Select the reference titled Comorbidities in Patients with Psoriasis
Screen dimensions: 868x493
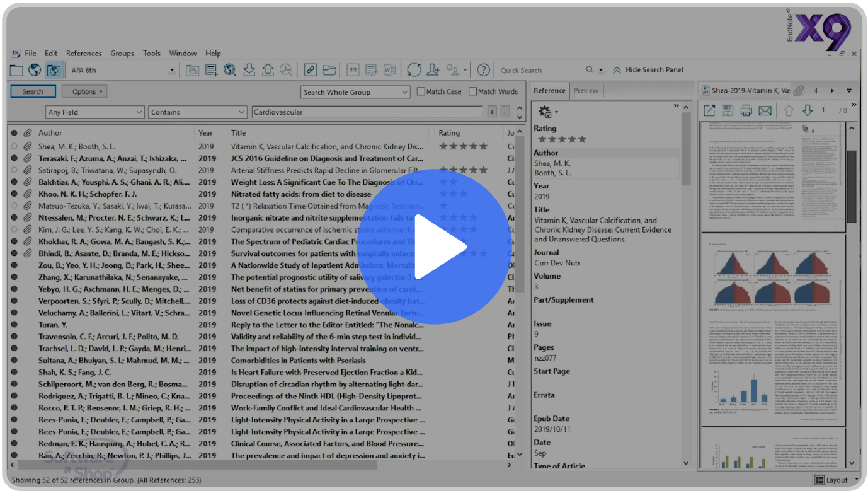pos(298,361)
